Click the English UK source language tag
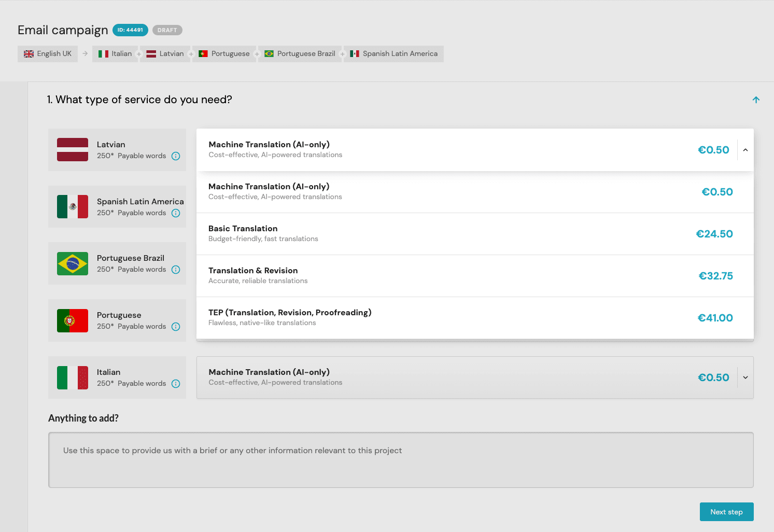Viewport: 774px width, 532px height. [48, 54]
